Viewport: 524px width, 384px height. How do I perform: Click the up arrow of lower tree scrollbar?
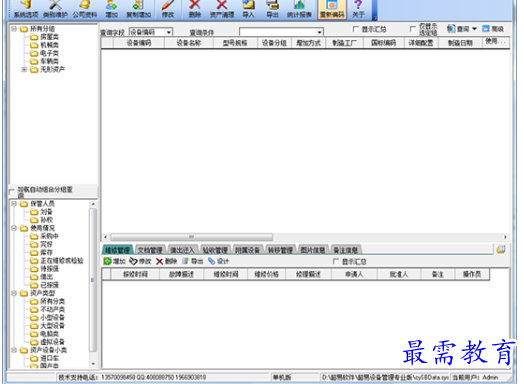(x=93, y=204)
